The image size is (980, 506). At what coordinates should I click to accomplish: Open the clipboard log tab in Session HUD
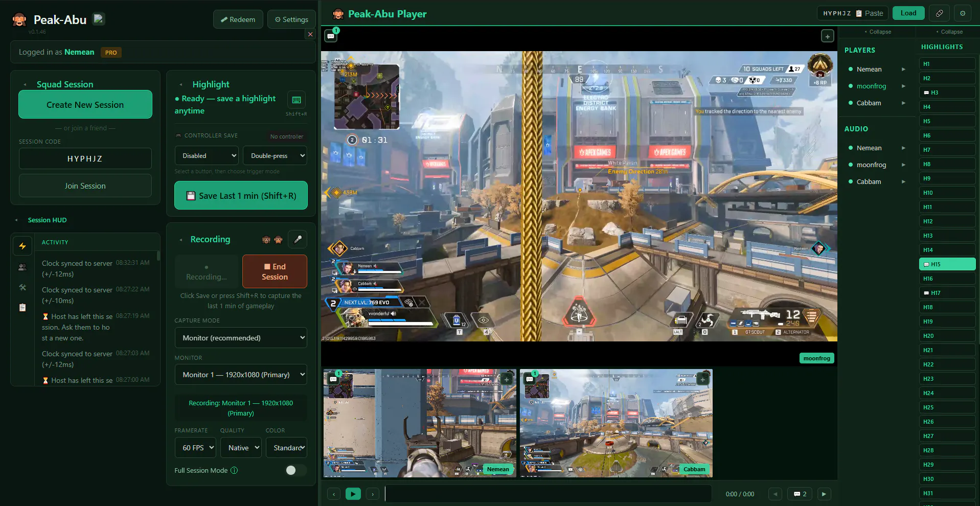coord(22,308)
